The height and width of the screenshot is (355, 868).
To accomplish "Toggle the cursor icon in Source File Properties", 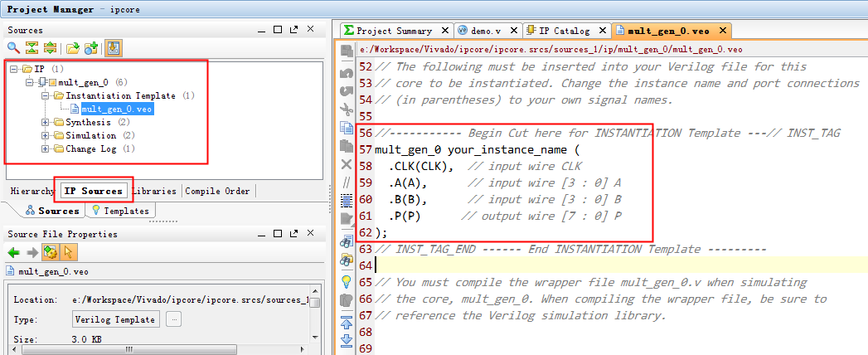I will pyautogui.click(x=69, y=252).
